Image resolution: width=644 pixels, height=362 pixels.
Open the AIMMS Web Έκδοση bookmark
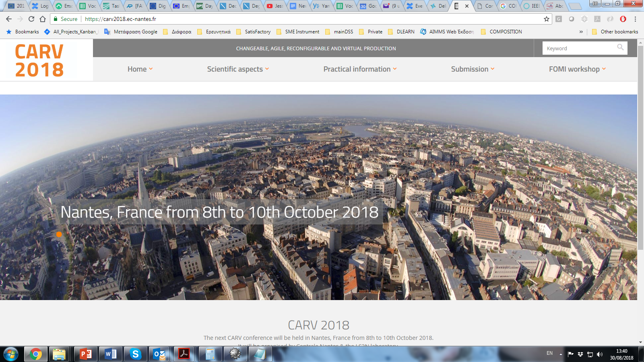[x=447, y=32]
